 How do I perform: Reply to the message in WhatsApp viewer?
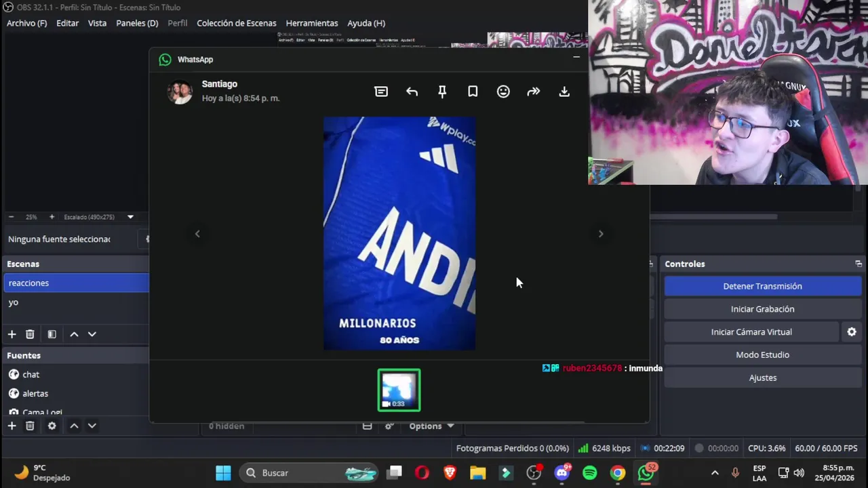412,91
